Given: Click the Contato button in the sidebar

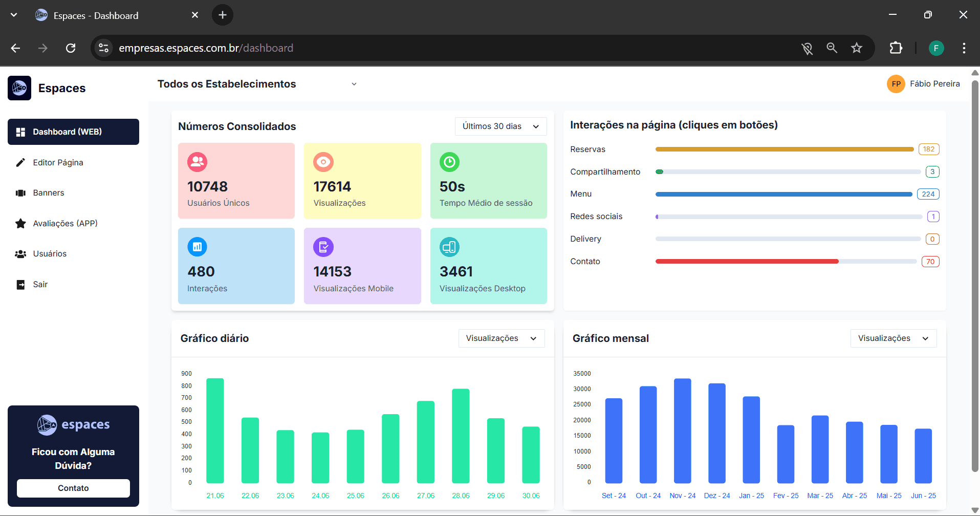Looking at the screenshot, I should [73, 488].
